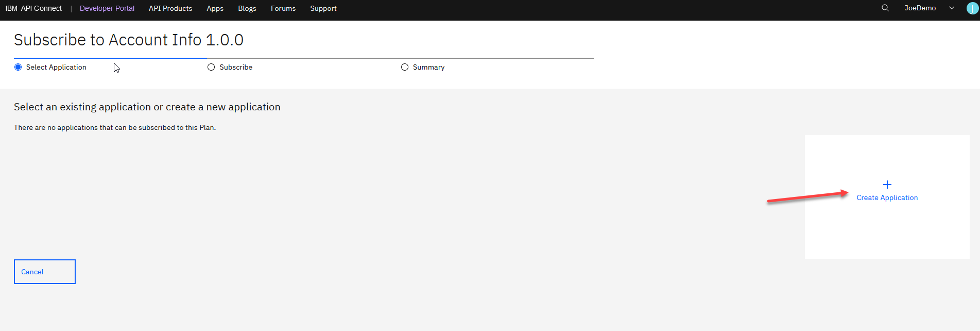Click the Select Application step label

pos(56,67)
